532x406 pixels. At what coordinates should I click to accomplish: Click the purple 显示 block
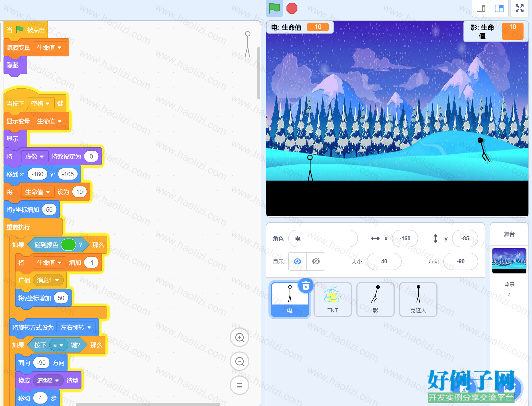(15, 139)
